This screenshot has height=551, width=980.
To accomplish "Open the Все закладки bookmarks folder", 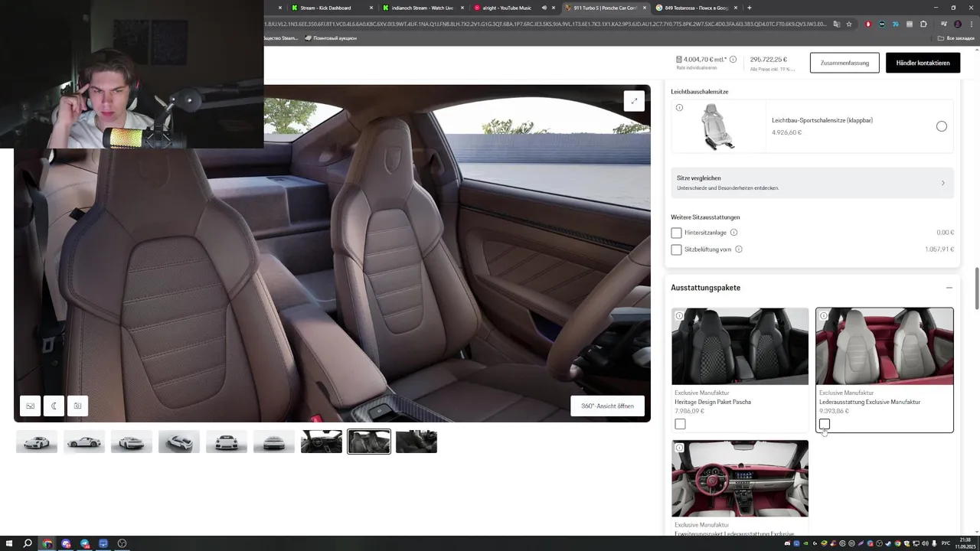I will (956, 38).
